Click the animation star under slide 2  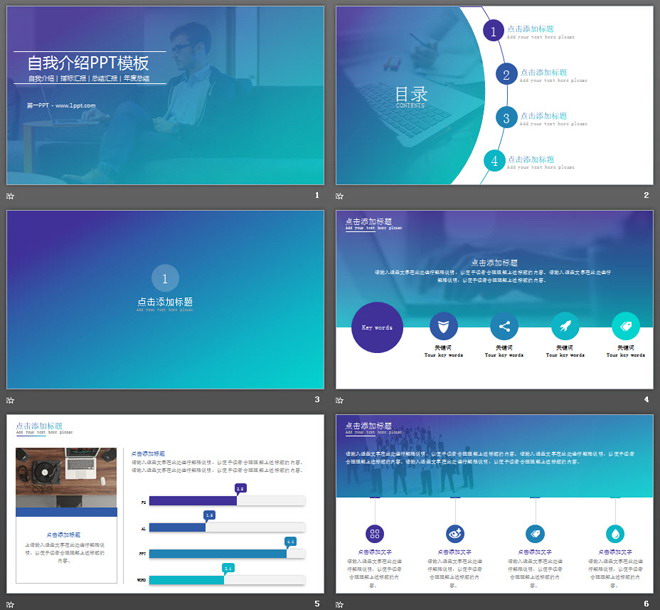pos(339,196)
